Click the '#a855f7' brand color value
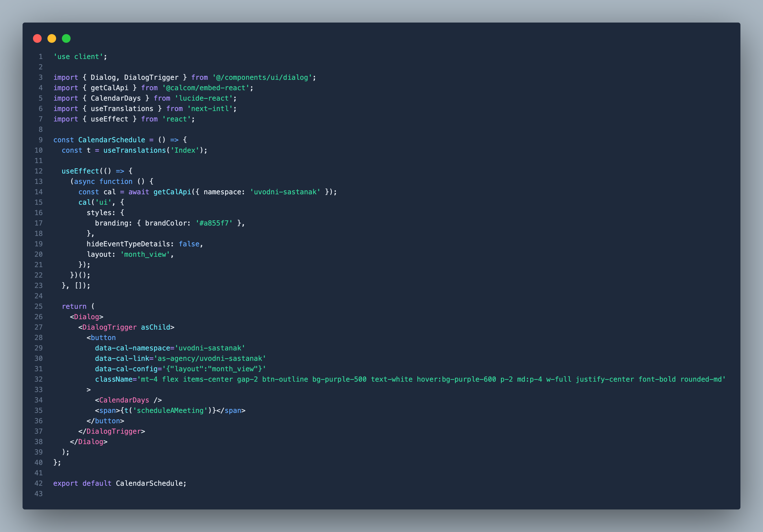Screen dimensions: 763x532 coord(214,223)
